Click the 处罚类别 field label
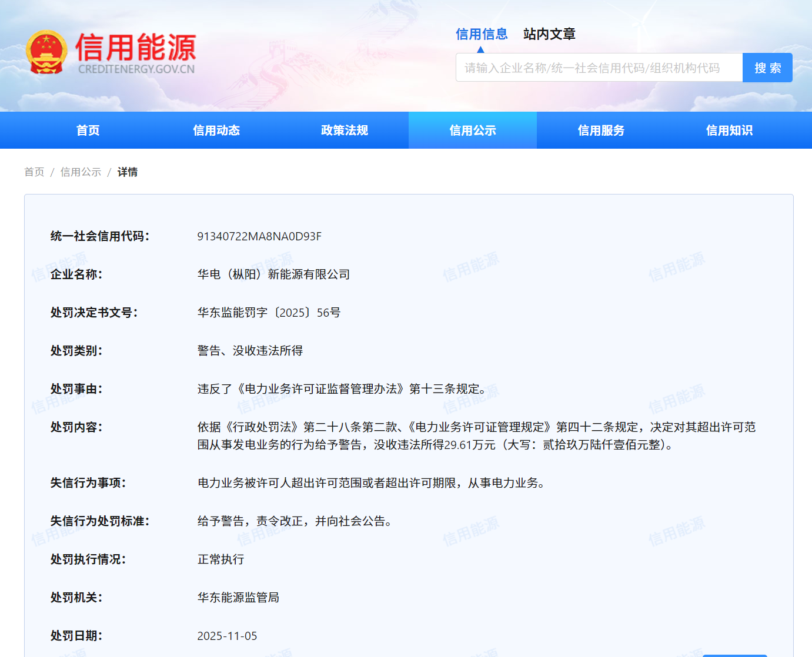Screen dimensions: 812x657 76,351
